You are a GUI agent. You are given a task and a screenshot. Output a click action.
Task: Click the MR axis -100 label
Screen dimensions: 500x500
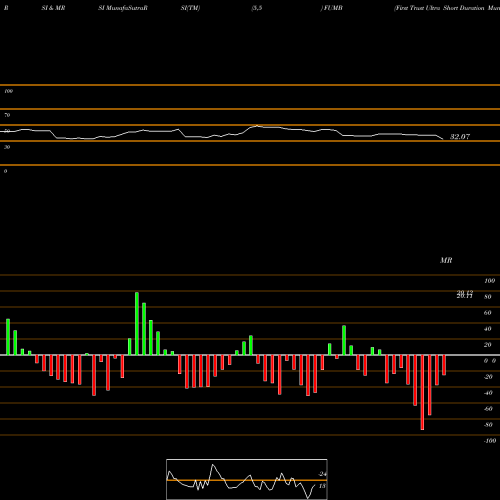point(490,441)
